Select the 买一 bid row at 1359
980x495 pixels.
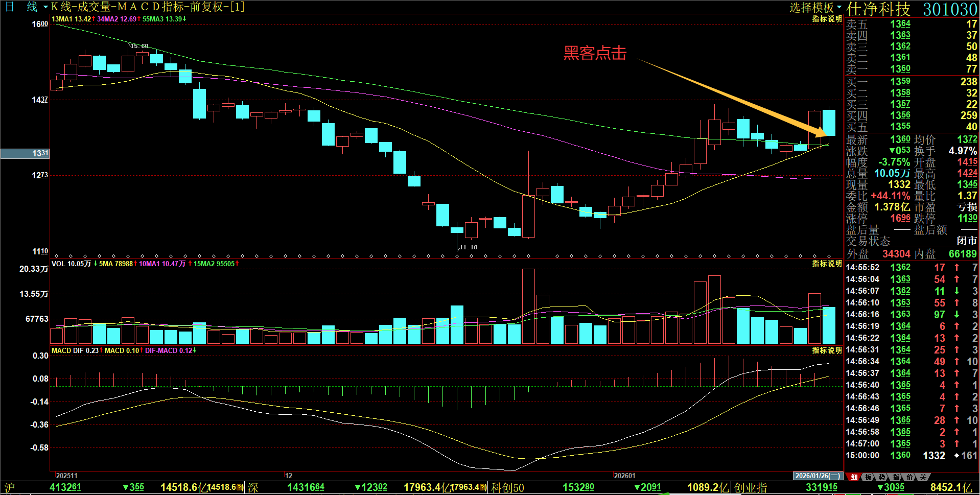912,82
